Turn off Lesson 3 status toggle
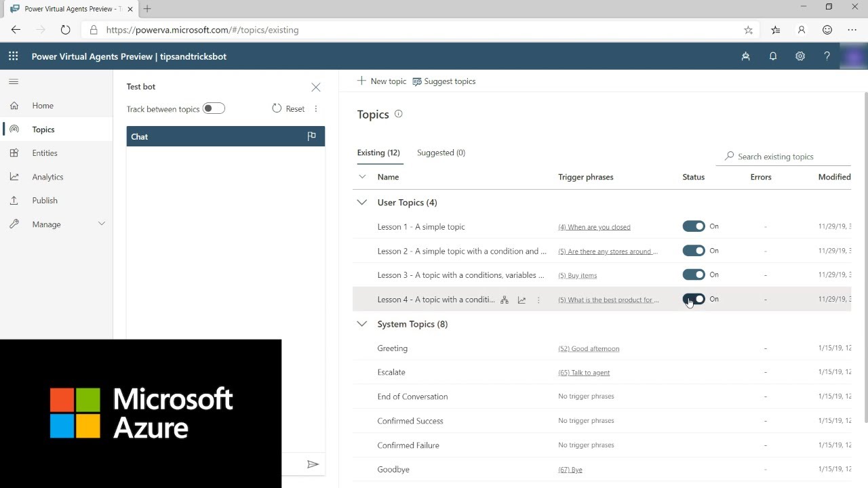 click(694, 274)
